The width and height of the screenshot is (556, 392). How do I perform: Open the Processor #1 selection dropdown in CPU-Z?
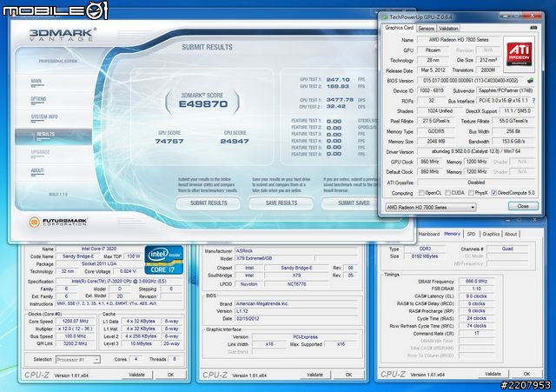point(78,359)
